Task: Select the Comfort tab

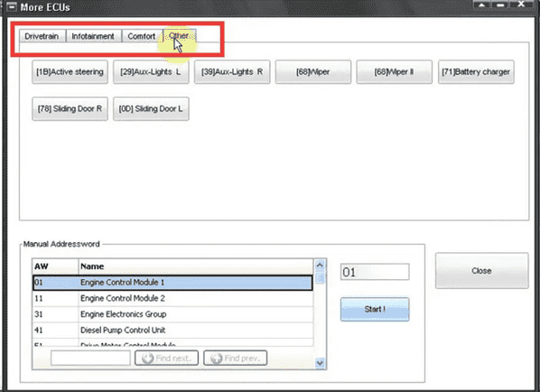Action: [x=142, y=36]
